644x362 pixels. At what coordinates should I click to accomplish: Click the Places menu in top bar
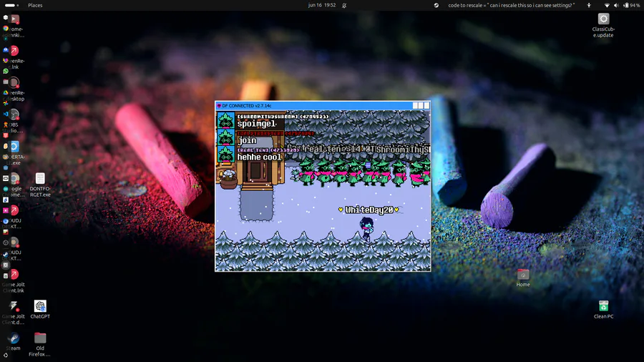(35, 5)
